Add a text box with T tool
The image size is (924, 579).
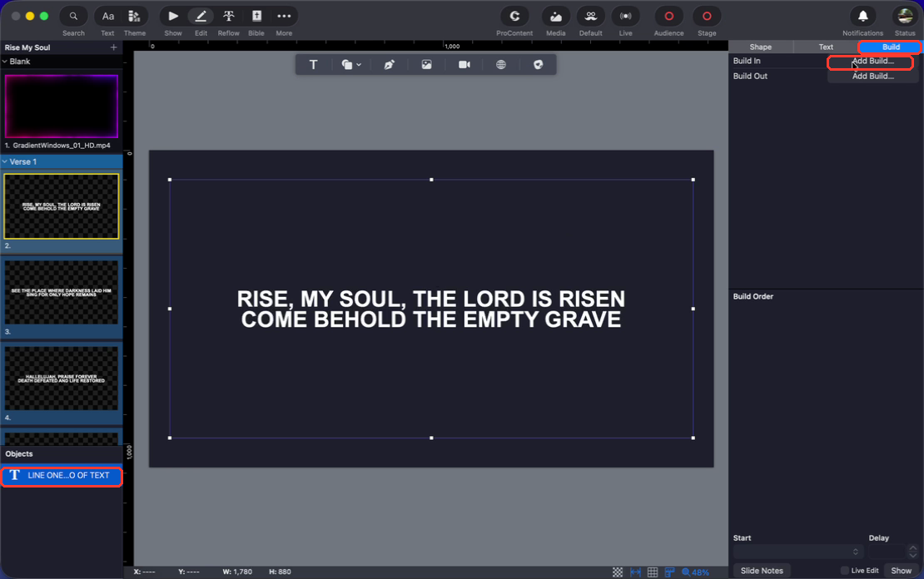pos(314,65)
